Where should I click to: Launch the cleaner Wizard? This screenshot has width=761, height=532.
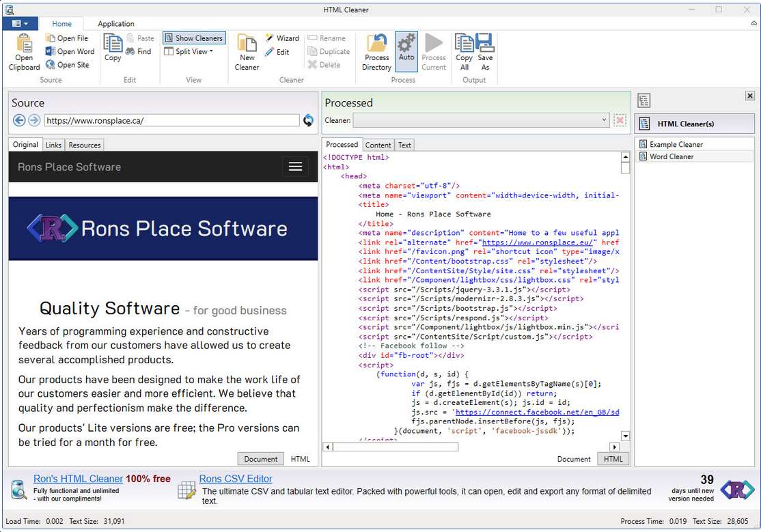(x=282, y=38)
